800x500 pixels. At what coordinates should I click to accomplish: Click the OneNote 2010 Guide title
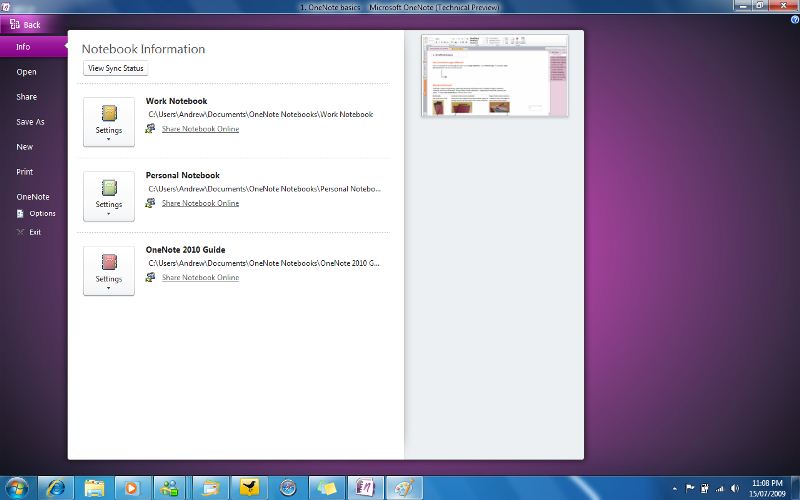coord(185,249)
